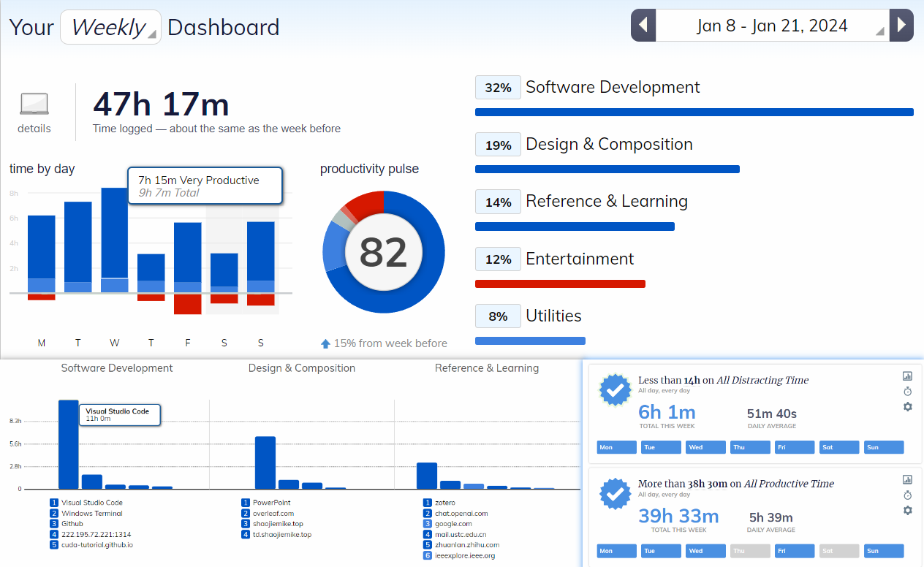Advance to the next date range arrow
Screen dimensions: 924x567
pos(901,26)
